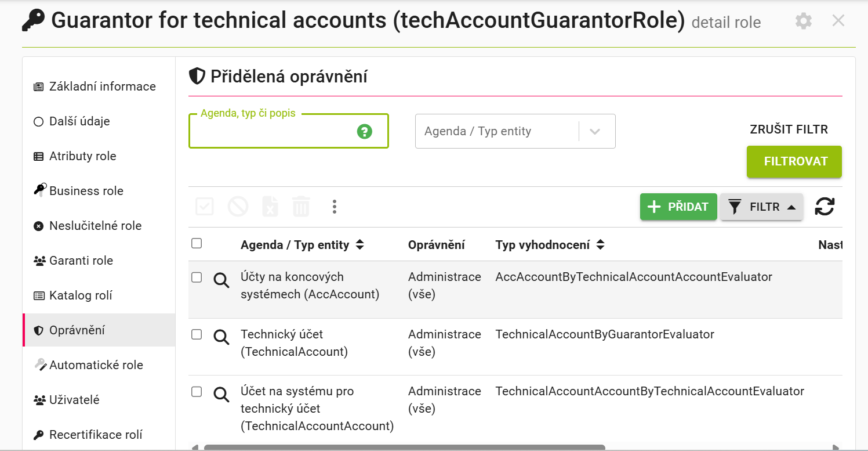Check the Účty na koncových systémech checkbox
The height and width of the screenshot is (451, 868).
197,277
